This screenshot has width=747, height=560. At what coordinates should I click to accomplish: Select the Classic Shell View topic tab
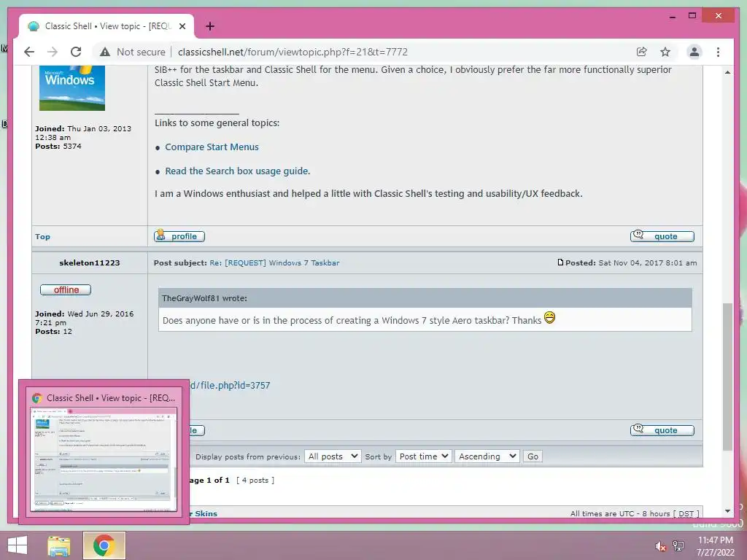107,26
